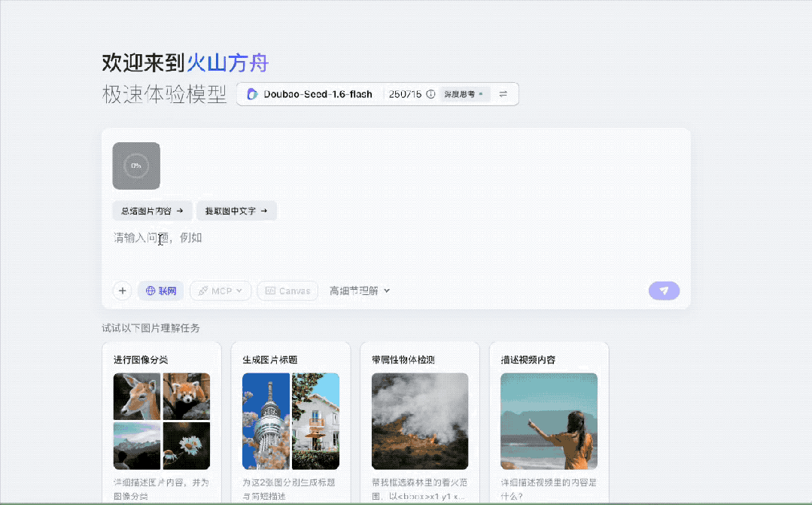Click the MCP wrench icon
Viewport: 812px width, 505px height.
point(204,291)
